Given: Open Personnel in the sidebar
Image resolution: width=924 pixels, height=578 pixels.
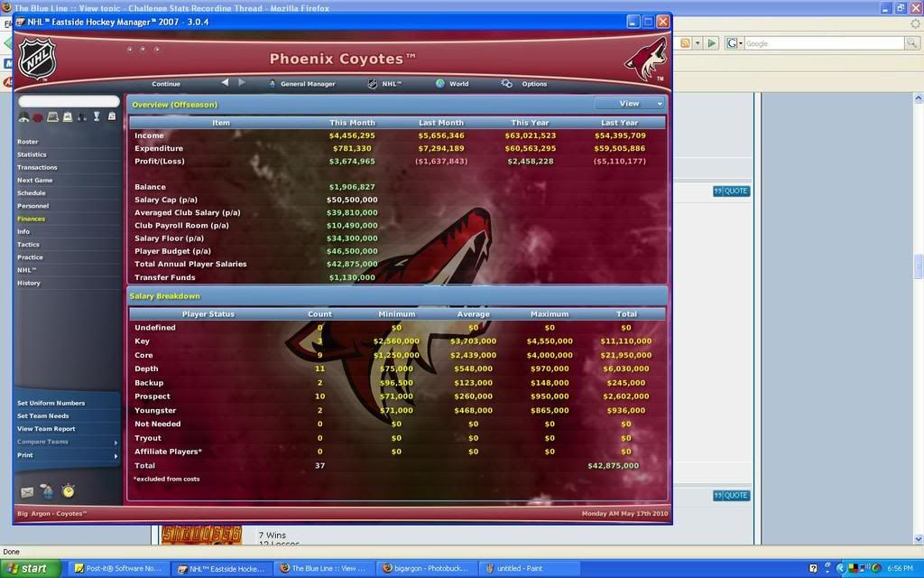Looking at the screenshot, I should pos(33,206).
